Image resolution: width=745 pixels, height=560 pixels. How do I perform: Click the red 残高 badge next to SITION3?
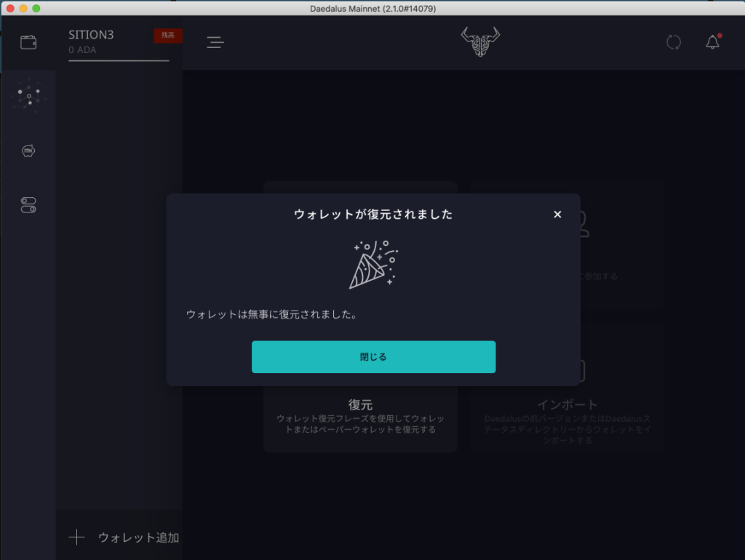tap(168, 34)
